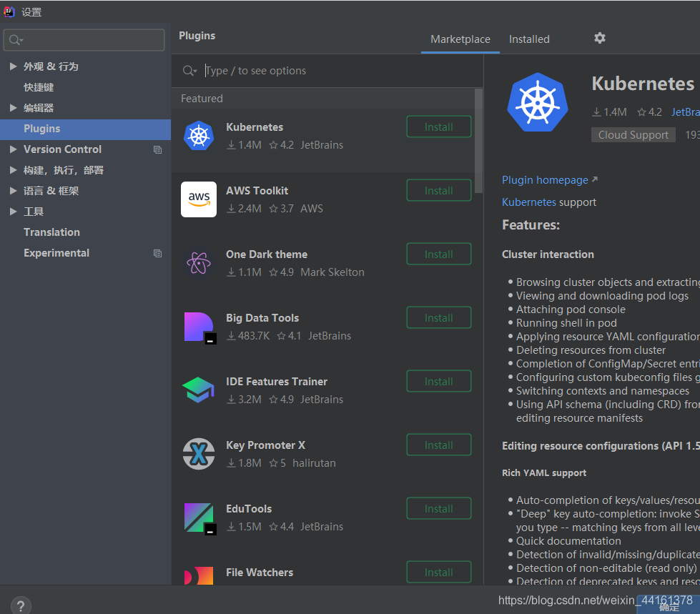Expand the 构建, 执行, 部署 node
This screenshot has height=614, width=700.
coord(14,170)
